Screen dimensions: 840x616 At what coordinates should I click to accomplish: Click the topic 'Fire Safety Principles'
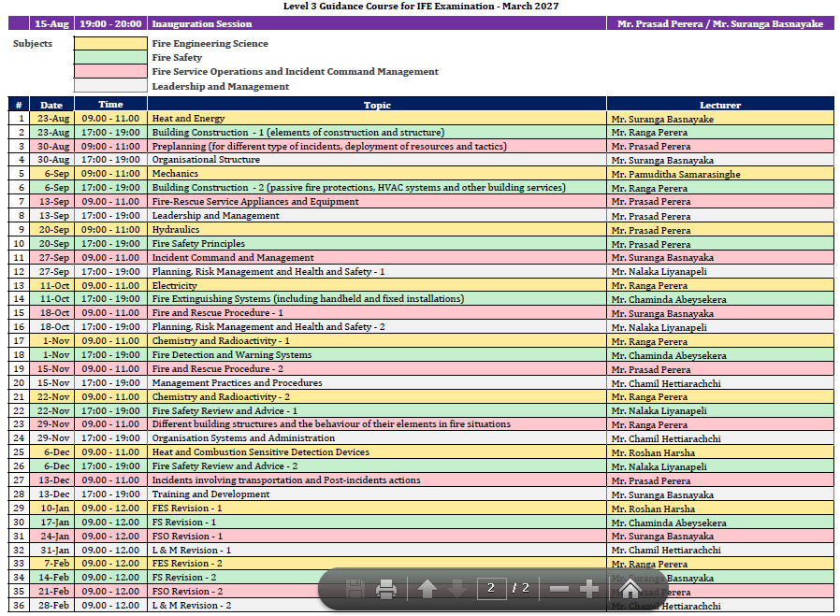tap(198, 244)
